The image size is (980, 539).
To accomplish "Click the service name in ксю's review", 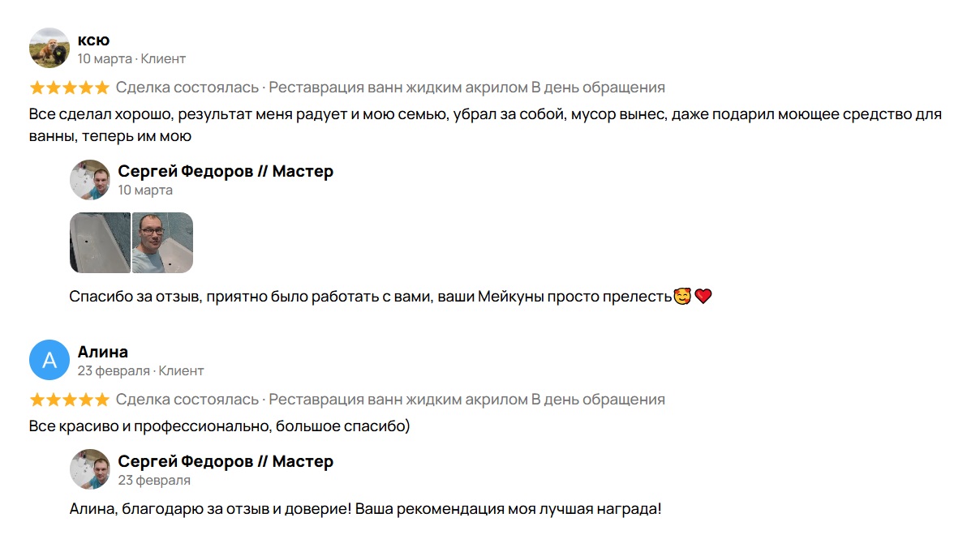I will coord(466,88).
